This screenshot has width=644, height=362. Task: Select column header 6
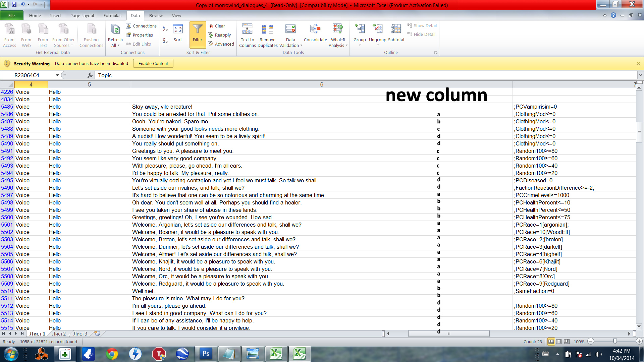322,84
